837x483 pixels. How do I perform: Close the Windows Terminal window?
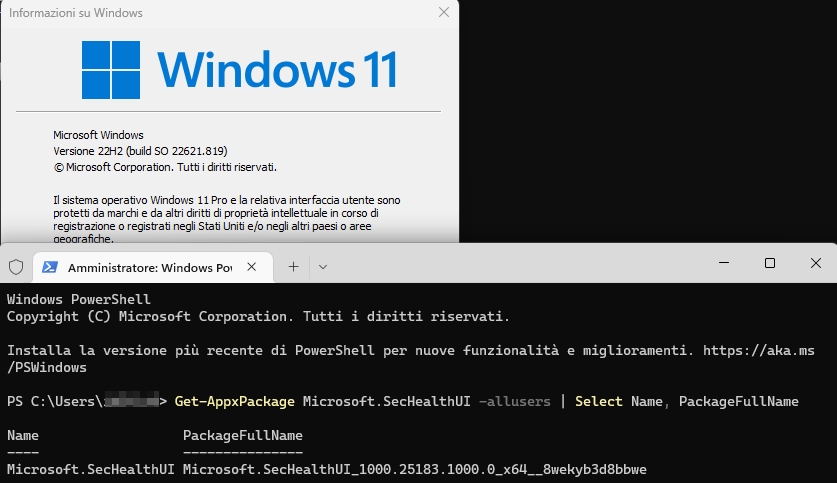[x=816, y=263]
